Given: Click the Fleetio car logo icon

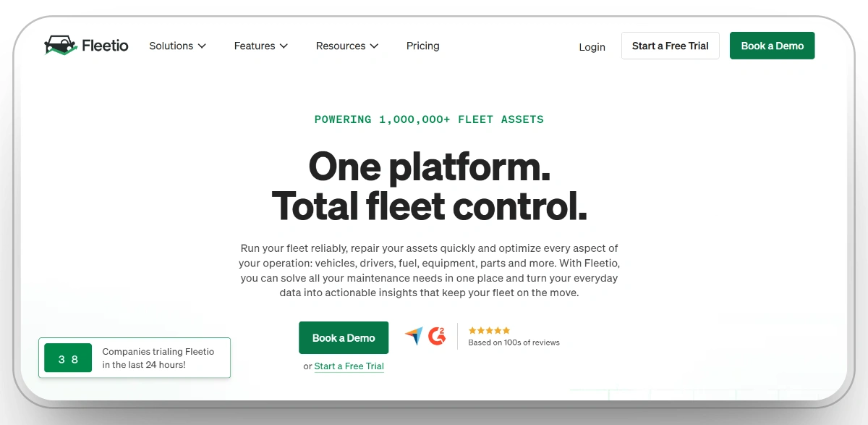Looking at the screenshot, I should click(60, 46).
